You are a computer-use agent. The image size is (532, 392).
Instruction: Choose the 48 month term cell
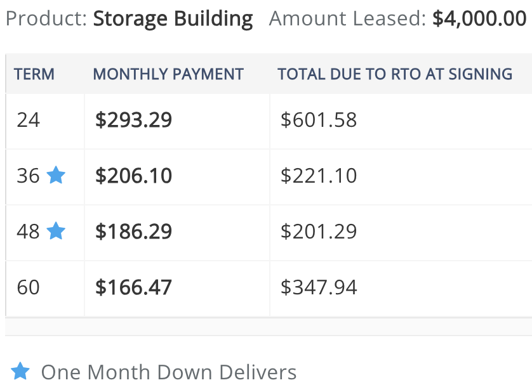coord(45,233)
